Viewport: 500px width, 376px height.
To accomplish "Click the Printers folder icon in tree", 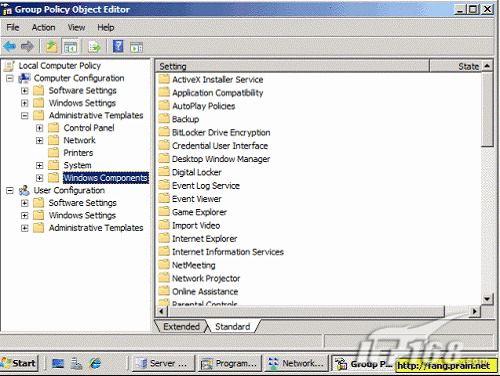I will point(54,153).
